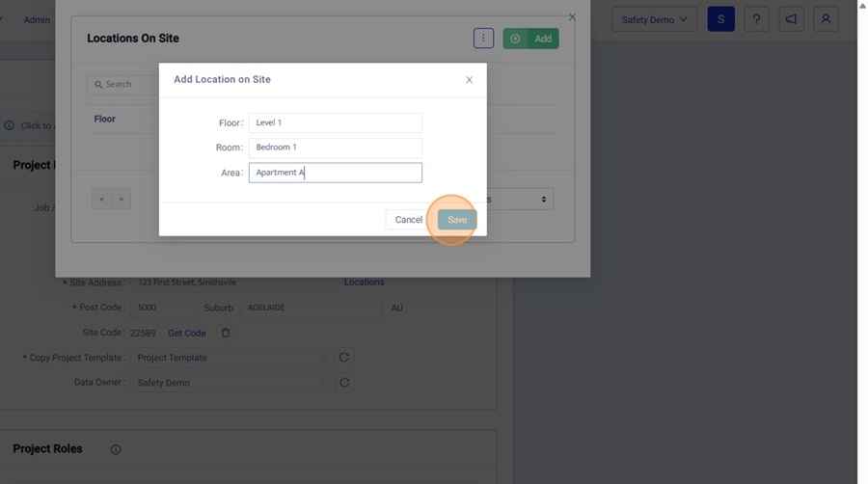Viewport: 868px width, 484px height.
Task: Click the green Add location button
Action: coord(531,39)
